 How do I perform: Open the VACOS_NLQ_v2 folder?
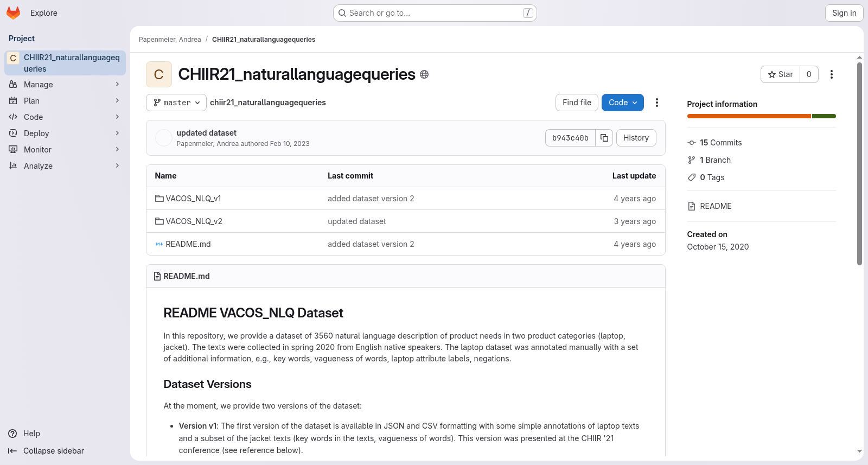tap(194, 221)
